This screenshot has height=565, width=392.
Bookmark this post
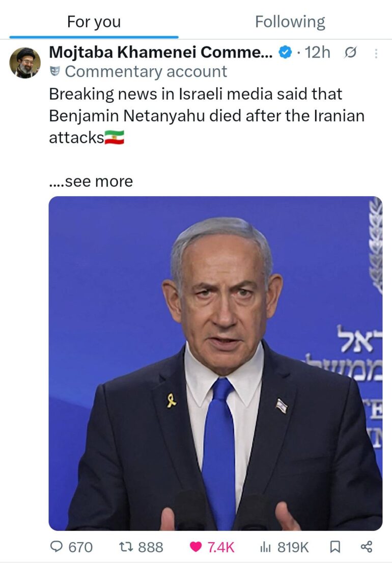click(335, 547)
